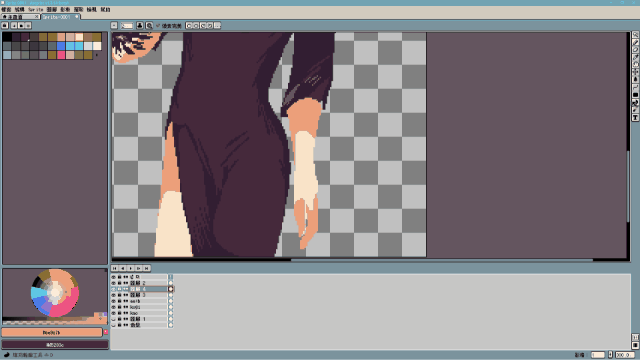Image resolution: width=640 pixels, height=360 pixels.
Task: Select layer 3 in the timeline
Action: pos(148,295)
